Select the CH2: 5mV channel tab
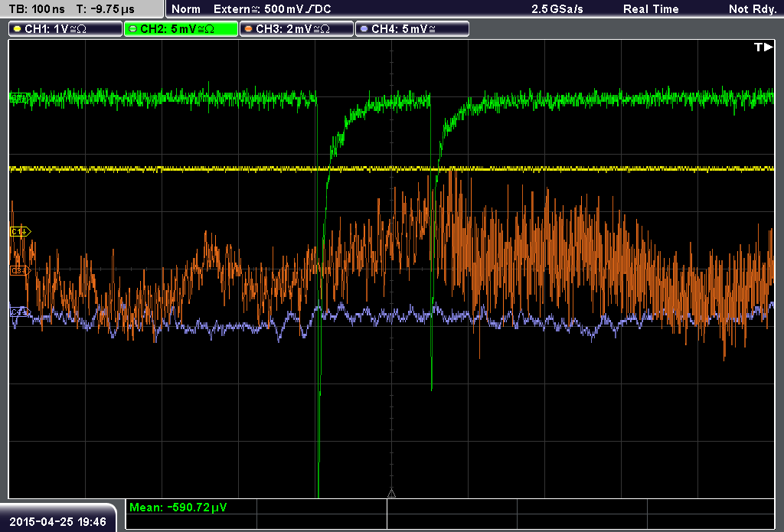The height and width of the screenshot is (532, 784). point(181,29)
